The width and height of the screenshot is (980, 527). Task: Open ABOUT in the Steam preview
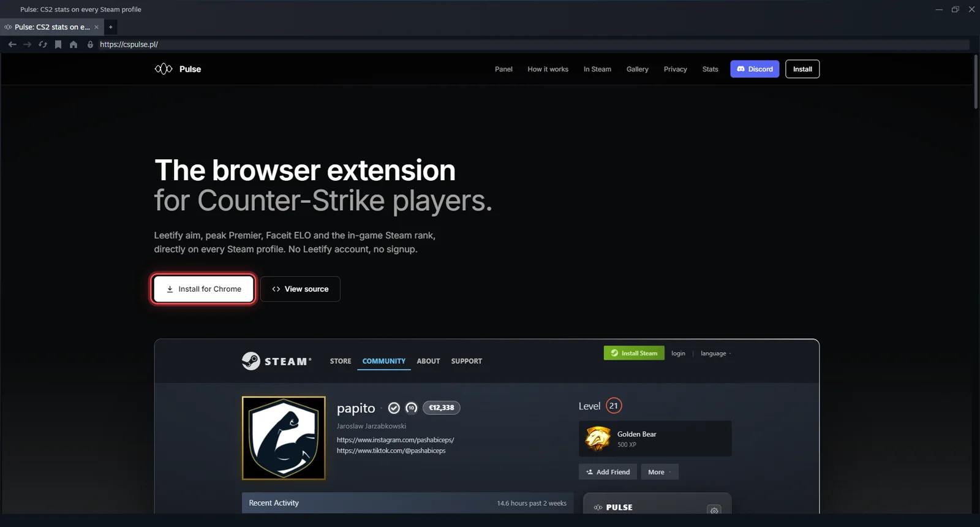pos(428,361)
